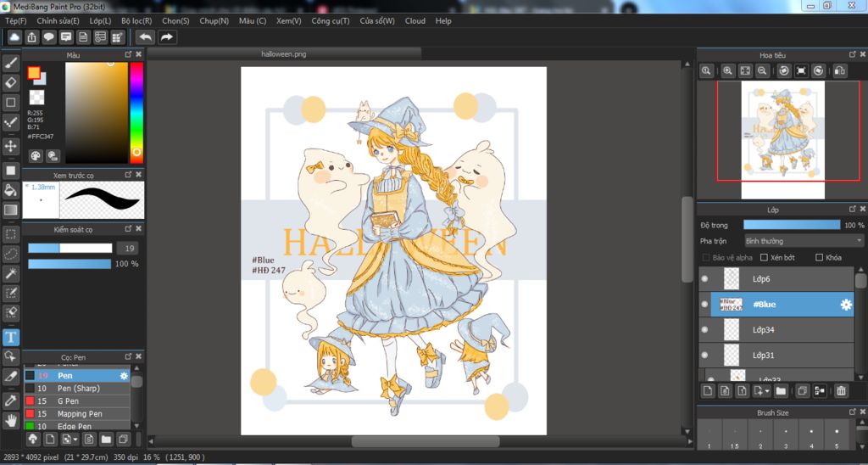868x465 pixels.
Task: Select the Gradient tool
Action: [x=10, y=210]
